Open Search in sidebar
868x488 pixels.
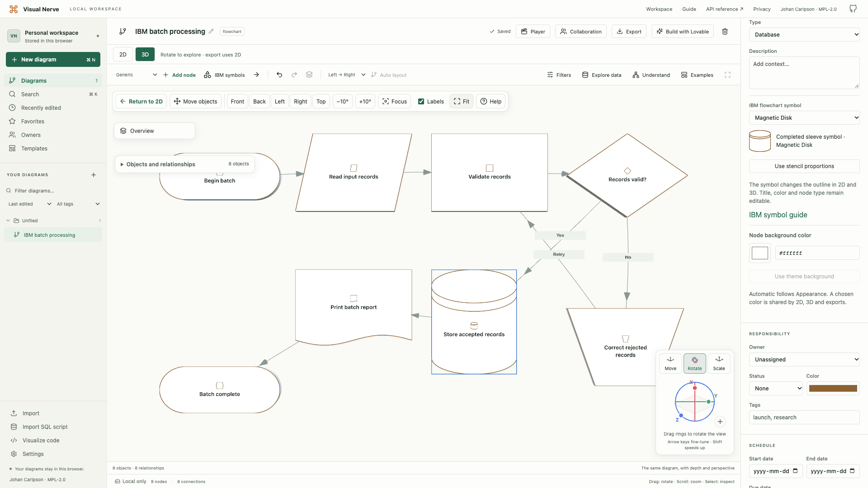click(x=53, y=94)
